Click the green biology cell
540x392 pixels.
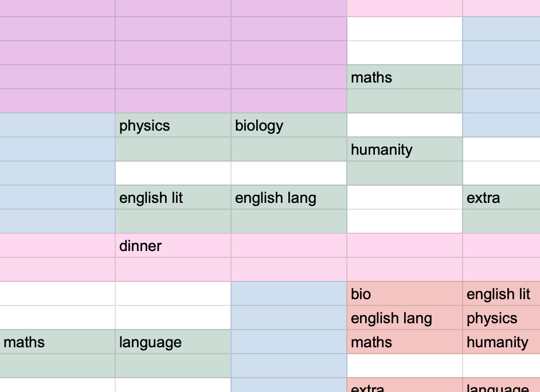(x=288, y=126)
